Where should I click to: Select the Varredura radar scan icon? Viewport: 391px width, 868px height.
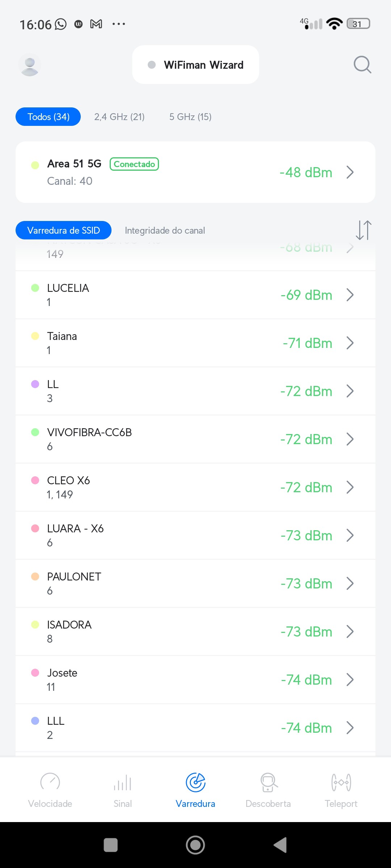point(195,783)
